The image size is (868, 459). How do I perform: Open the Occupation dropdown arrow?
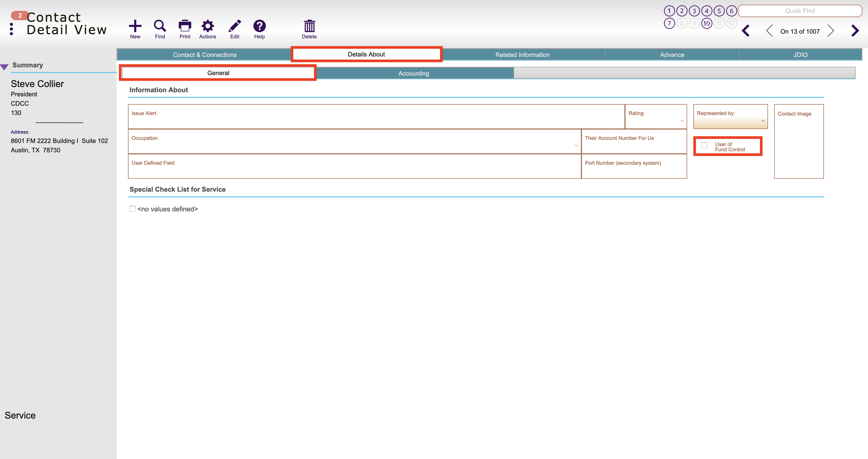(576, 146)
